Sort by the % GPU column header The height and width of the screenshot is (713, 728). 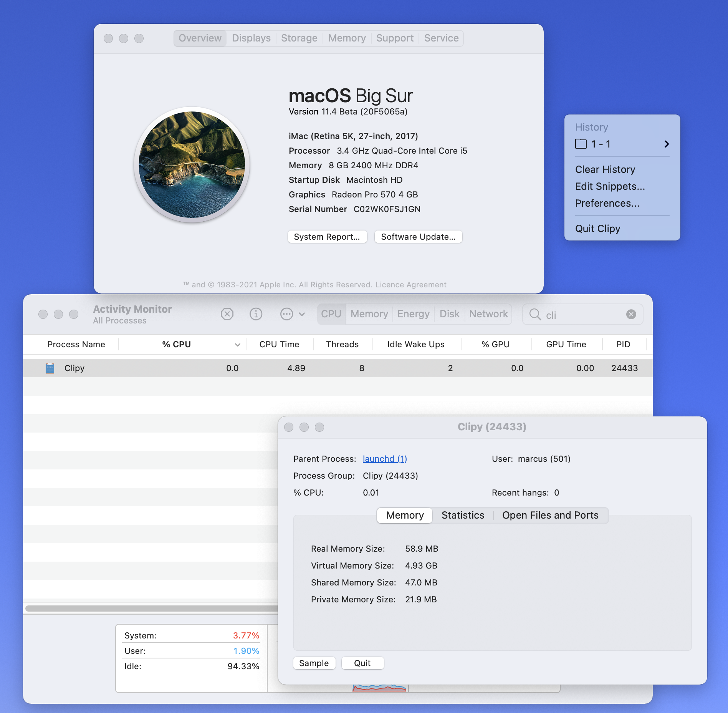point(495,344)
